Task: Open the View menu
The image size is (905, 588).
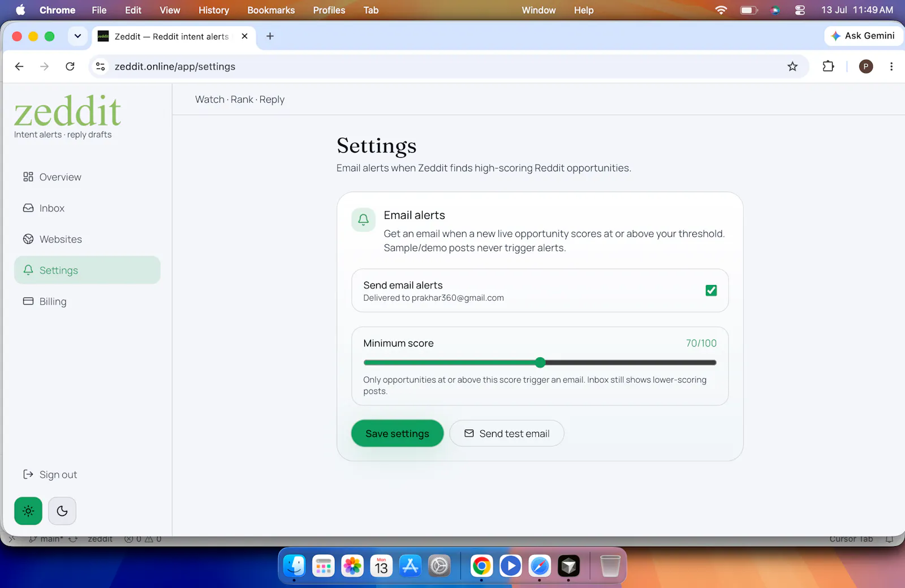Action: click(170, 10)
